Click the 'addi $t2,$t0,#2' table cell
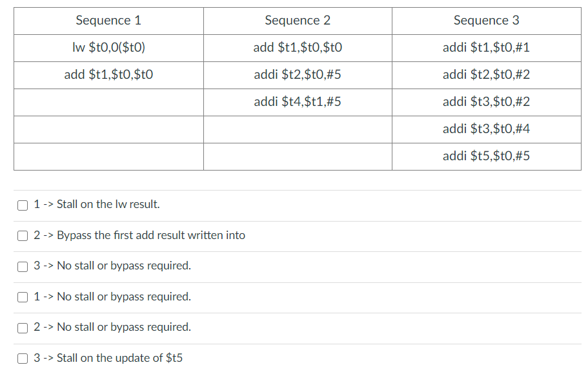588x376 pixels. (487, 75)
